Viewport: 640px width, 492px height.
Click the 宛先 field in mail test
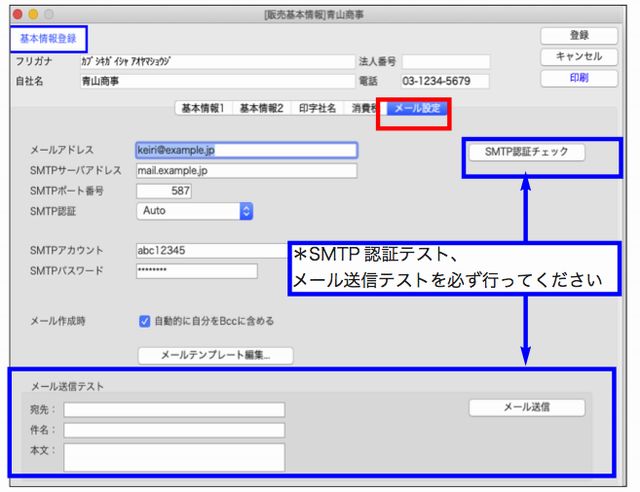(x=174, y=409)
